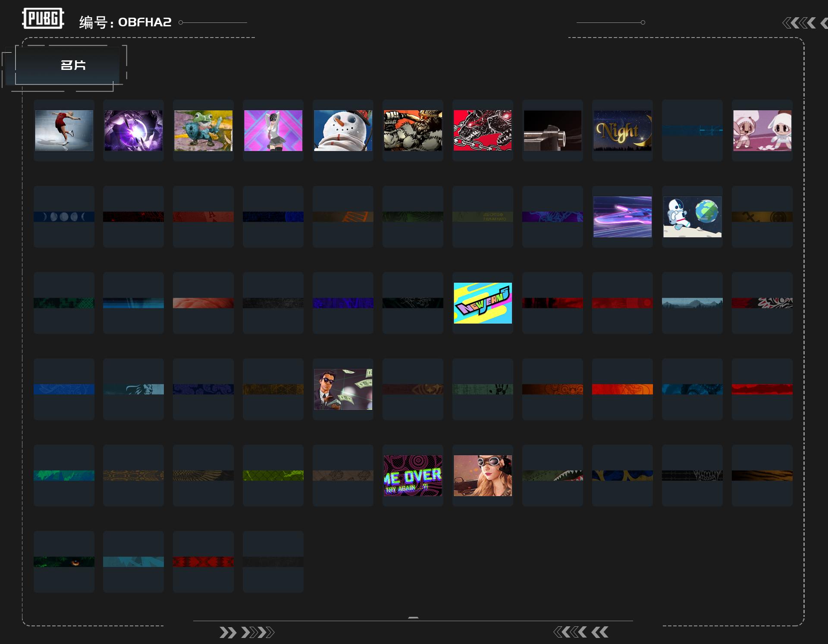This screenshot has height=644, width=828.
Task: Pick the woman with goggles nameplate
Action: pos(483,475)
